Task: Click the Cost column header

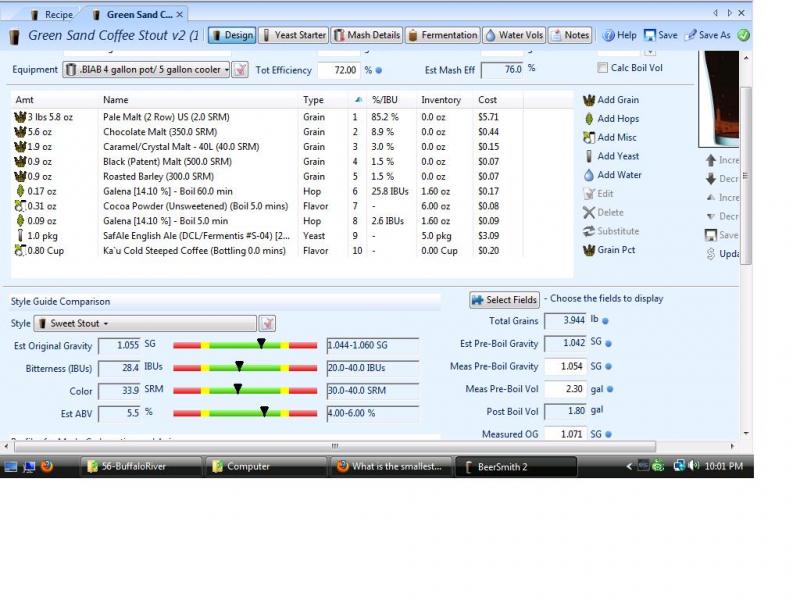Action: (x=498, y=100)
